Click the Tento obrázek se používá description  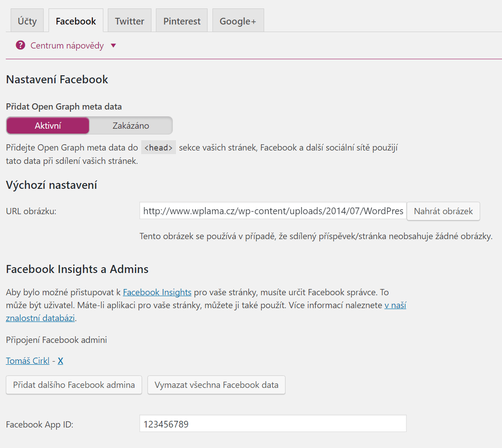(316, 236)
